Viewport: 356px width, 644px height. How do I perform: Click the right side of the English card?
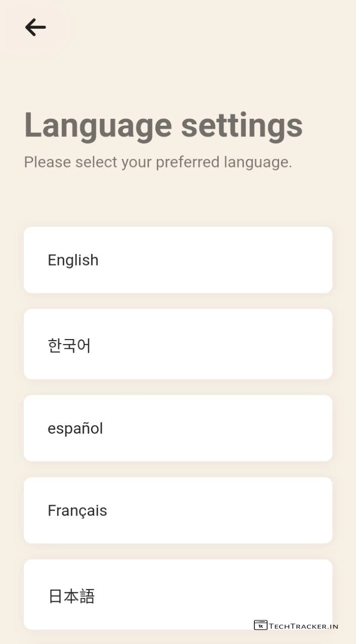(x=292, y=260)
